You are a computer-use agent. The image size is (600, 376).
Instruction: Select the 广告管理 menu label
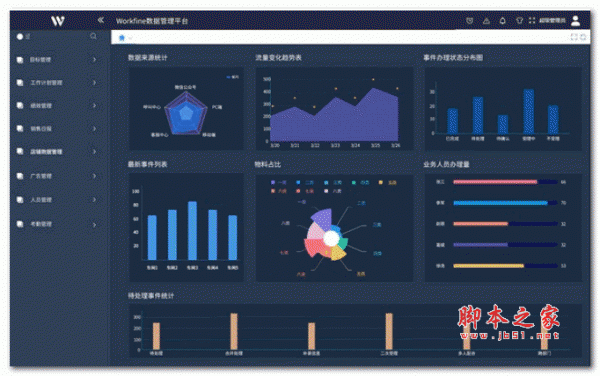tap(41, 176)
